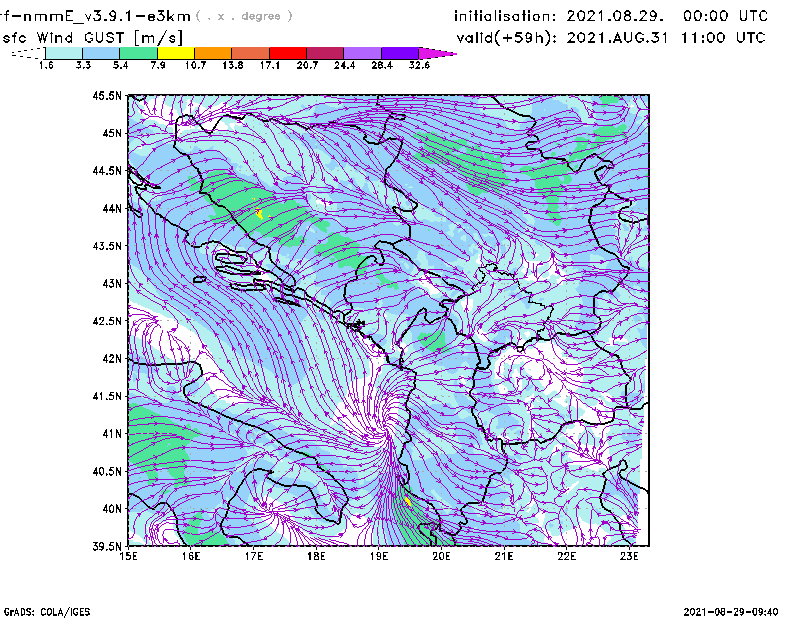Viewport: 800px width, 618px height.
Task: Click the 'valid(+59h):' label
Action: point(507,38)
